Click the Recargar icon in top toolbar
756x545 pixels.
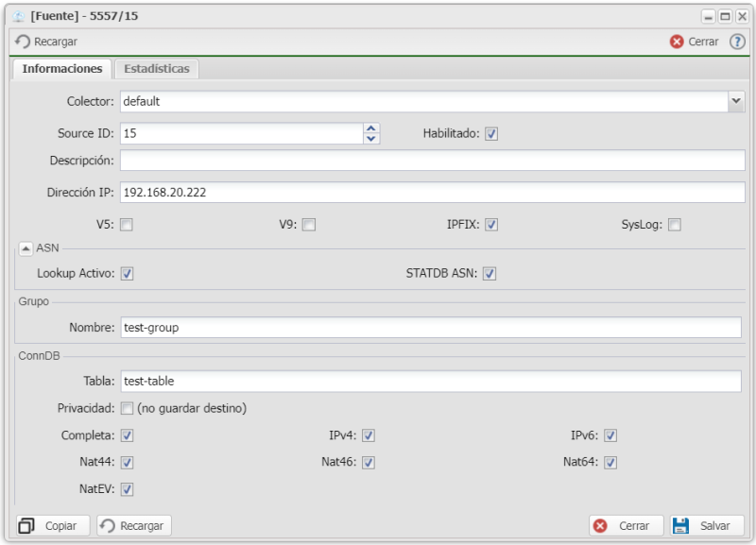click(x=24, y=42)
